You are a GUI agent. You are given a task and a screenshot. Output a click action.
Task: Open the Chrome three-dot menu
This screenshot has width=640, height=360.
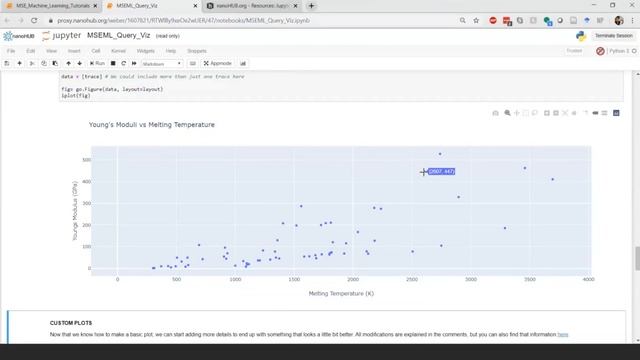point(633,20)
